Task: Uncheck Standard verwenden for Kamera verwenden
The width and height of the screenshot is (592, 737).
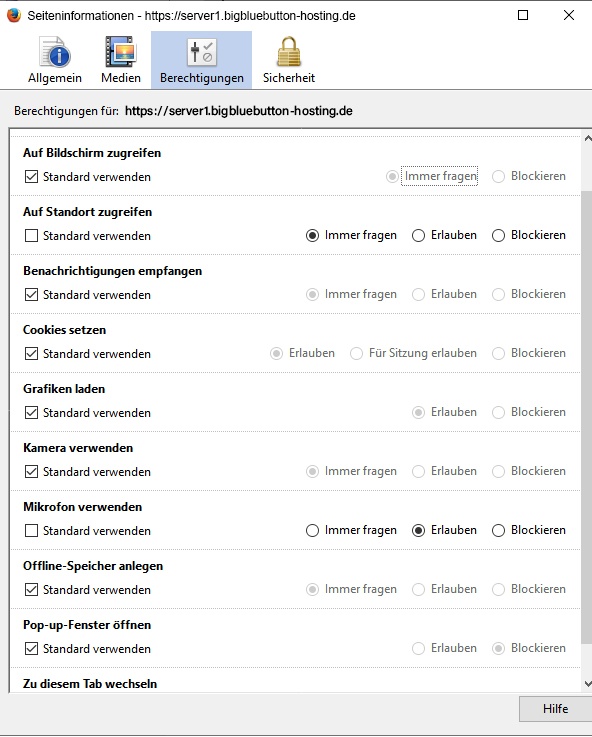Action: pyautogui.click(x=31, y=471)
